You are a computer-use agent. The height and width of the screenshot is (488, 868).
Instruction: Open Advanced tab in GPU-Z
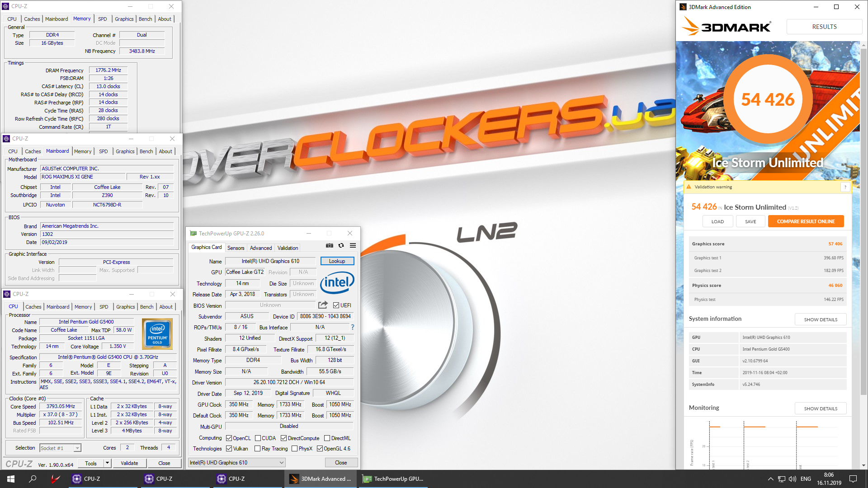pyautogui.click(x=261, y=248)
